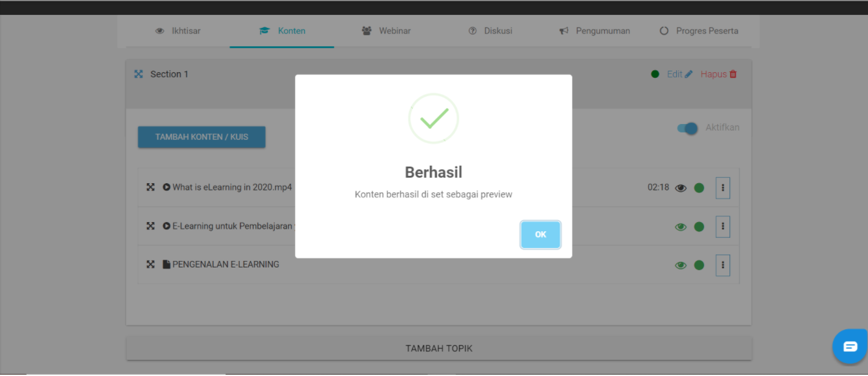Toggle the preview eye for What is eLearning video

tap(681, 188)
